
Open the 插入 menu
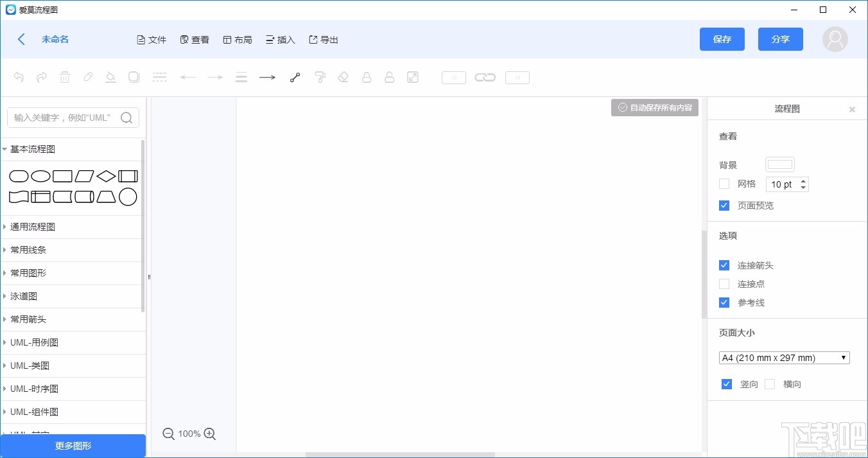(281, 40)
